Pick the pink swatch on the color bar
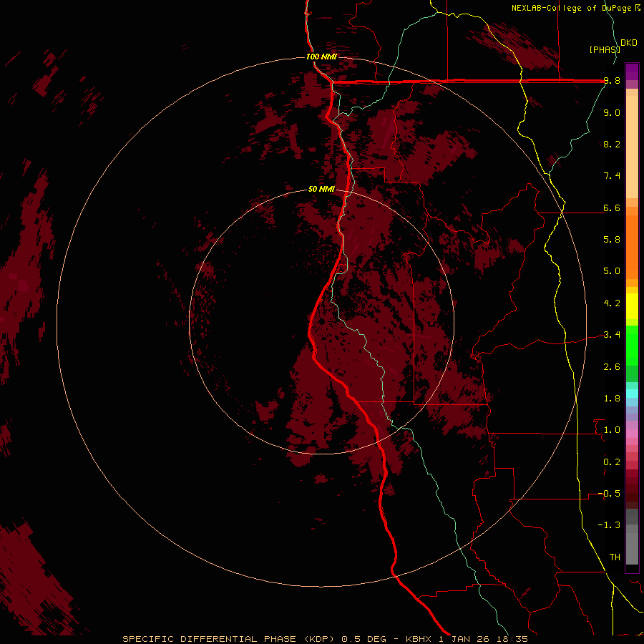 pyautogui.click(x=632, y=433)
